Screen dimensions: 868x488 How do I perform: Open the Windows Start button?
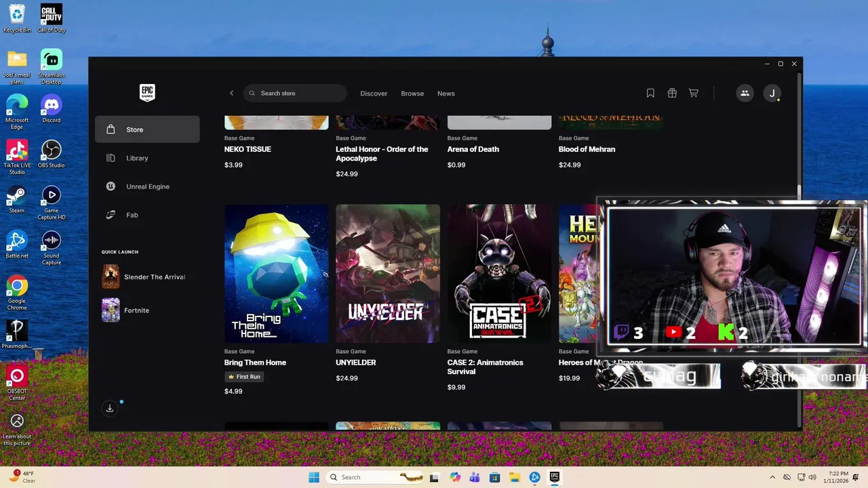coord(314,477)
